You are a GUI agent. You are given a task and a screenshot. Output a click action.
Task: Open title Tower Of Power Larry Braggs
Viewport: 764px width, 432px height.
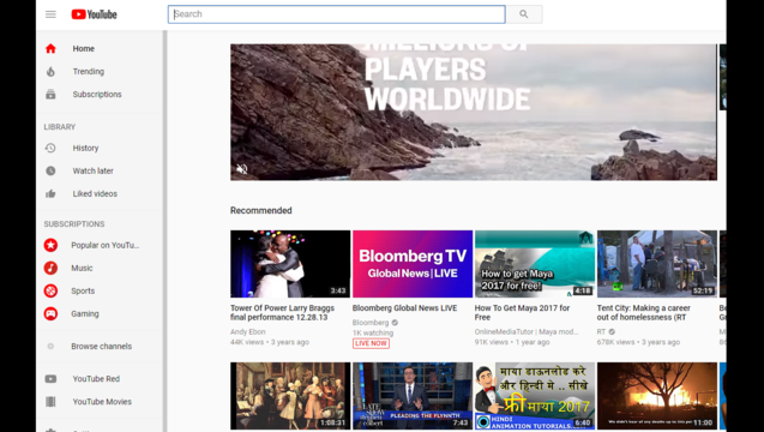[x=283, y=313]
